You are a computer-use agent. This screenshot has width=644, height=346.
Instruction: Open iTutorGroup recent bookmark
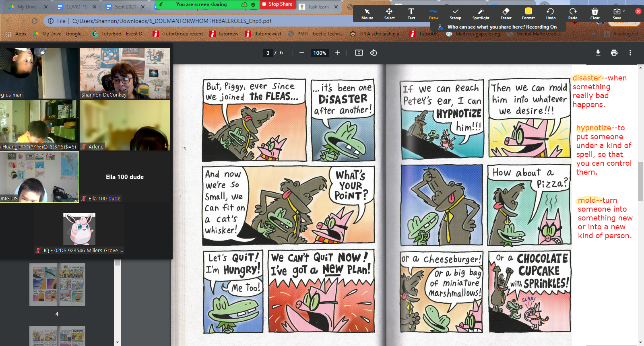pyautogui.click(x=178, y=34)
